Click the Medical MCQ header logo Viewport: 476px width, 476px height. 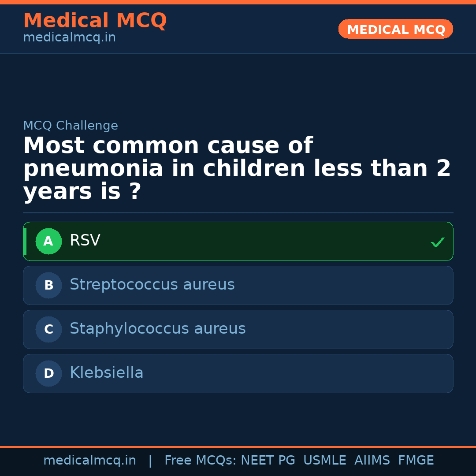coord(95,21)
